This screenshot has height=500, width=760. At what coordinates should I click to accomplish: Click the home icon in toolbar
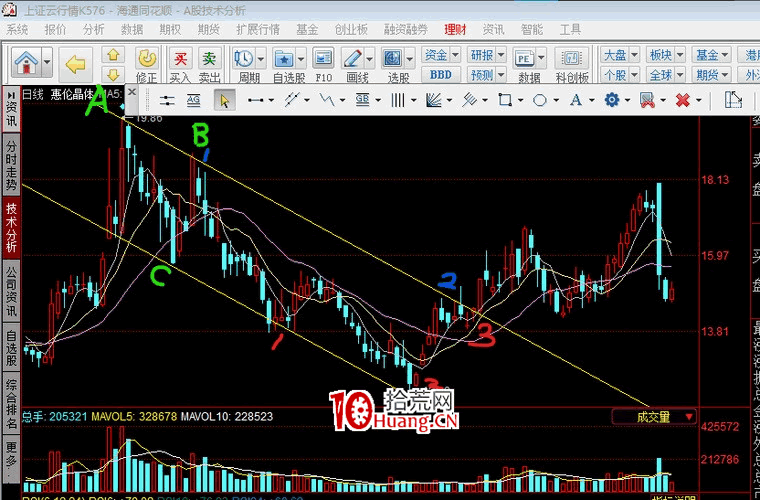(x=27, y=62)
